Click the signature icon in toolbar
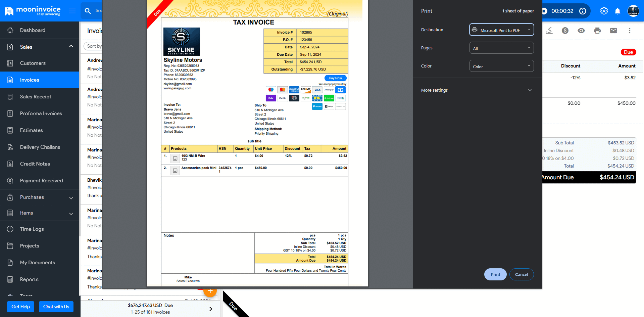 coord(549,31)
